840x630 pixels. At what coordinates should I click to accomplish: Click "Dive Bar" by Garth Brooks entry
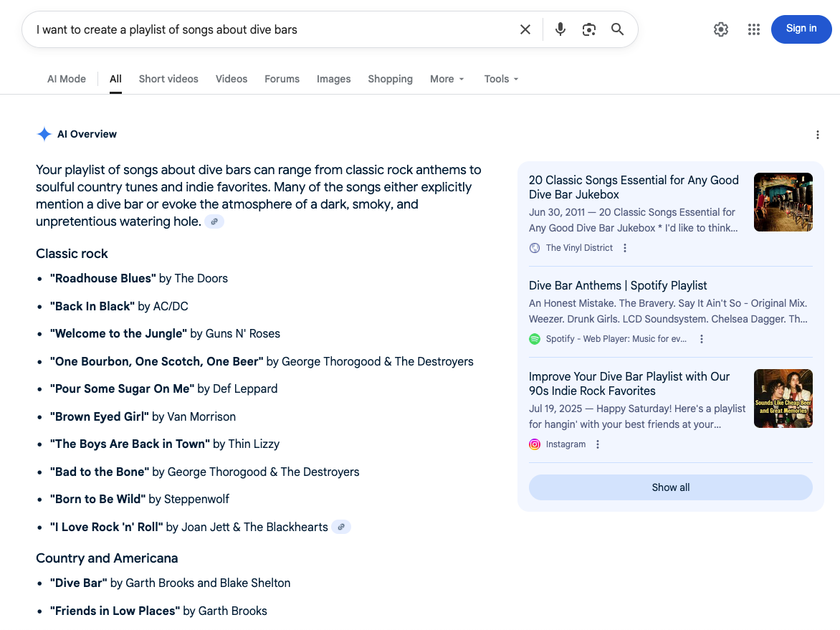[x=170, y=583]
